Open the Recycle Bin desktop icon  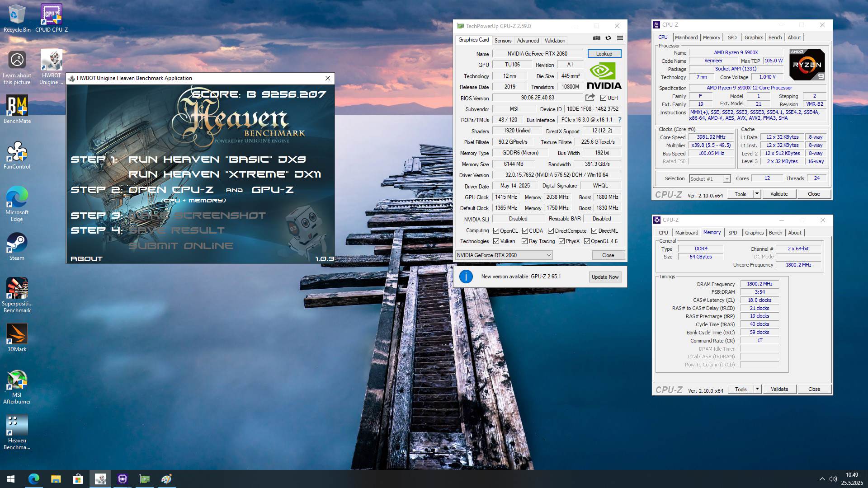tap(17, 18)
